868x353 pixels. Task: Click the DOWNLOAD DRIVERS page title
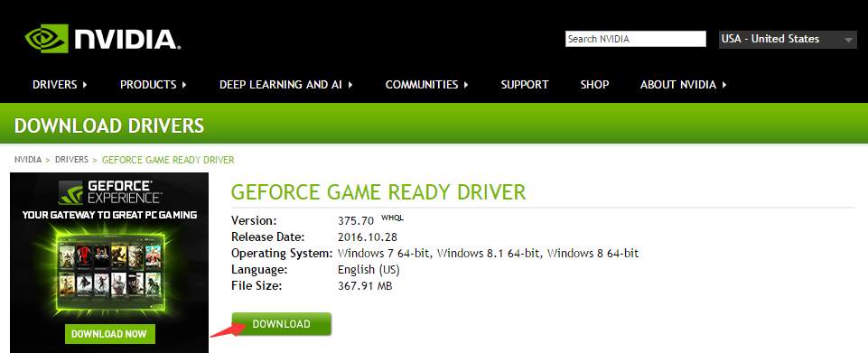click(109, 125)
